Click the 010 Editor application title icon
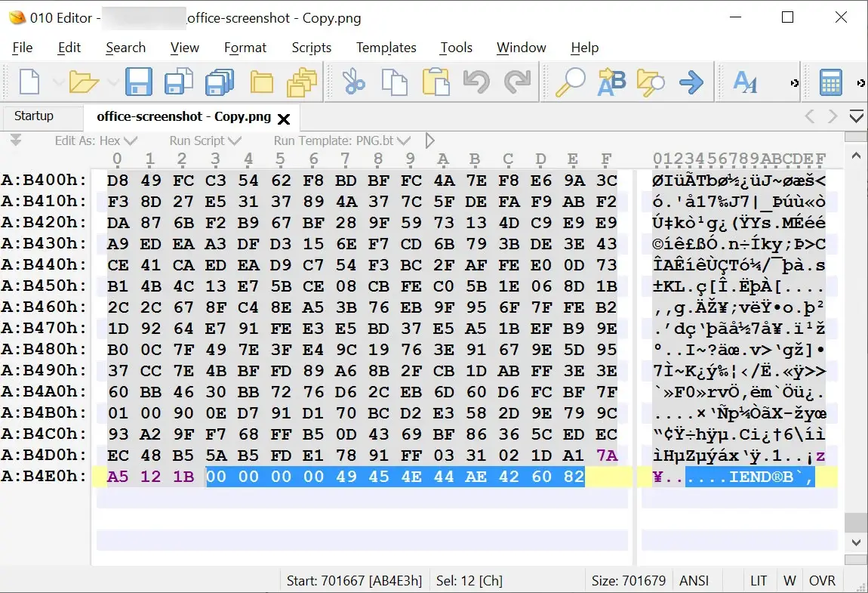The width and height of the screenshot is (868, 593). [x=17, y=18]
